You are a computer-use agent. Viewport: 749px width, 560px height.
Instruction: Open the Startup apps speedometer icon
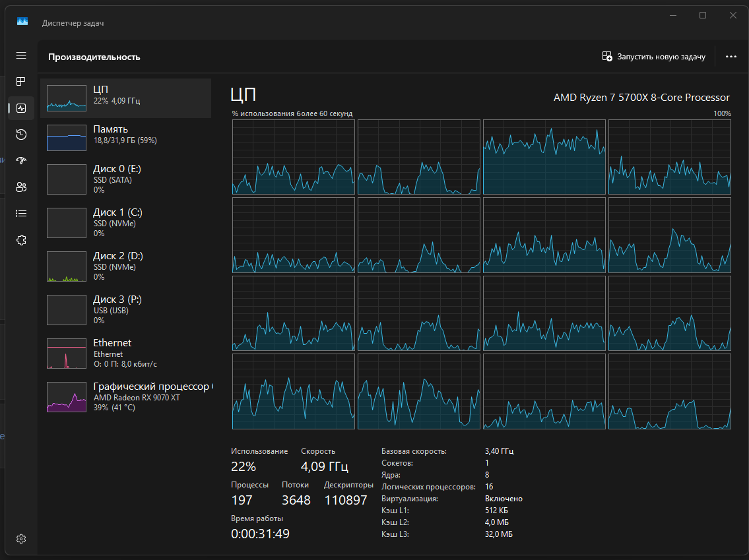(21, 161)
